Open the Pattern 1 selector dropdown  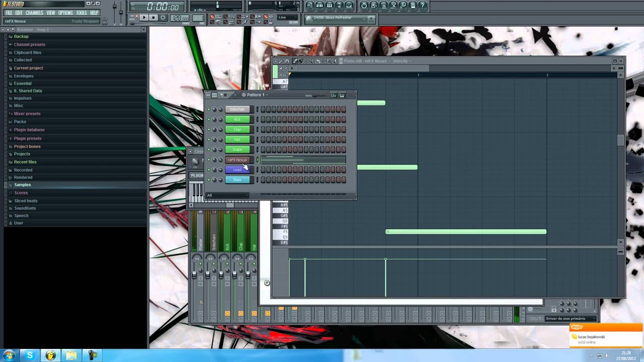[257, 95]
